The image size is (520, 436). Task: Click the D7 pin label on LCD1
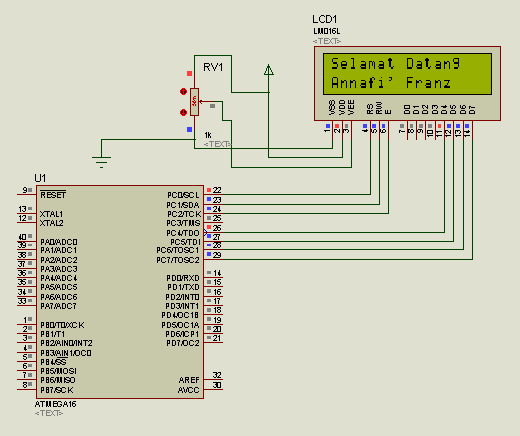pos(472,109)
